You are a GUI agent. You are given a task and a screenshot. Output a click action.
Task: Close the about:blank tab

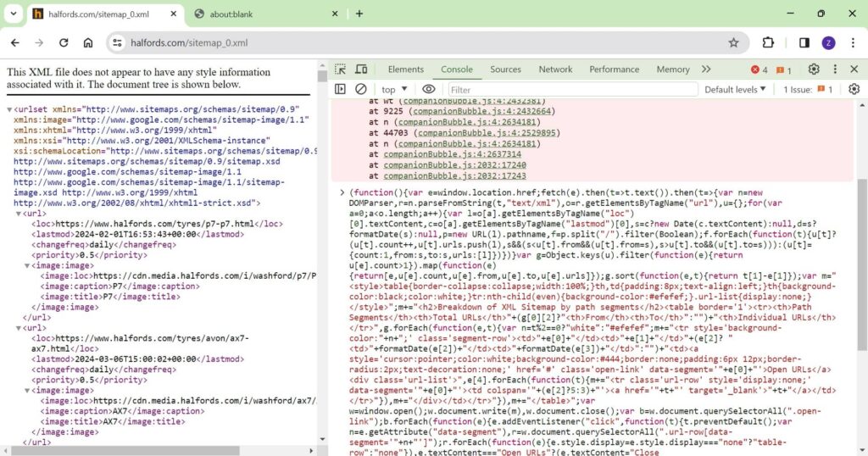(x=335, y=14)
